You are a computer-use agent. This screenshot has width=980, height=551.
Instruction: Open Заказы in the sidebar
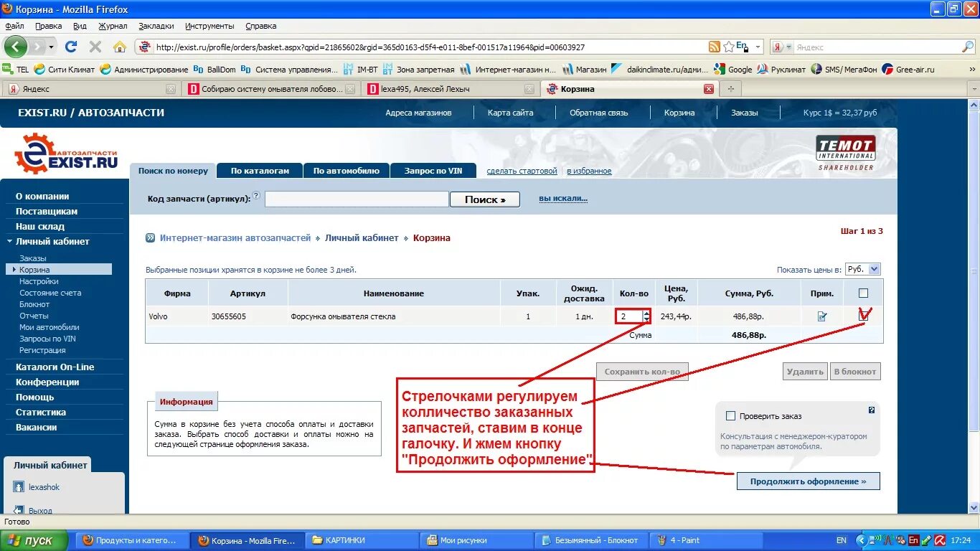click(x=33, y=258)
